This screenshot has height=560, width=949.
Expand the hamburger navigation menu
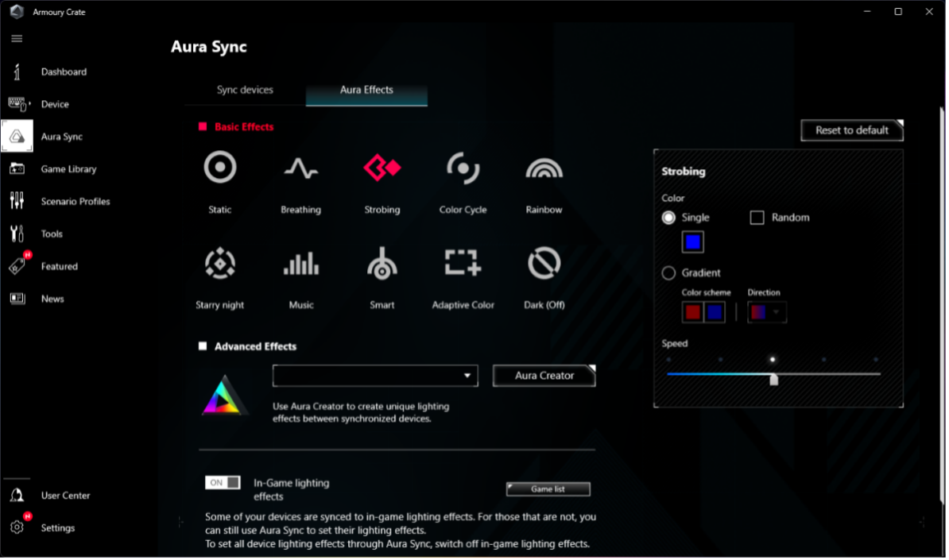coord(17,39)
